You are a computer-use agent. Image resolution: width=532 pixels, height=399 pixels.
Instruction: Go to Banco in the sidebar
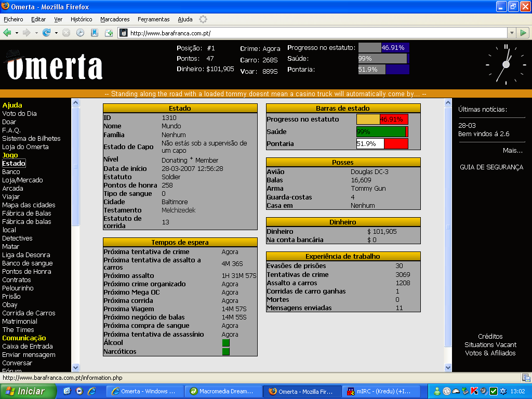pos(11,172)
